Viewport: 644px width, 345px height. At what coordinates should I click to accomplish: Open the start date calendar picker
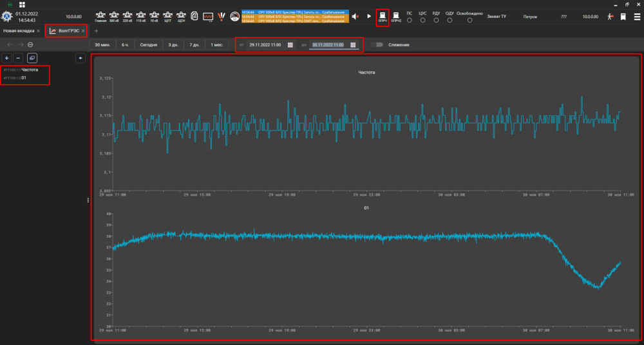pos(290,45)
